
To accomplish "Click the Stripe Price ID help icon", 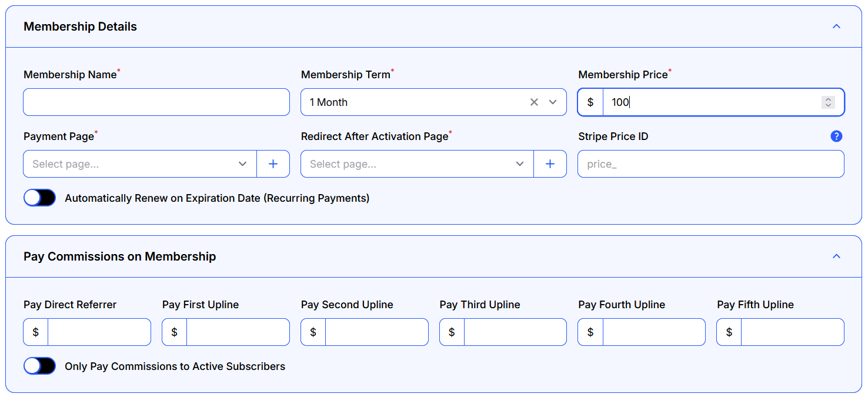I will (x=836, y=136).
